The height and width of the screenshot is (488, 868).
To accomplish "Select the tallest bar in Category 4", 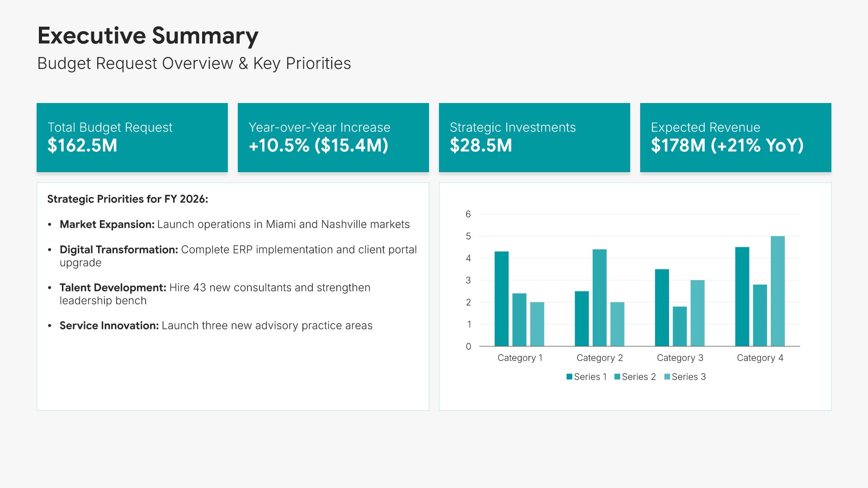I will click(778, 291).
